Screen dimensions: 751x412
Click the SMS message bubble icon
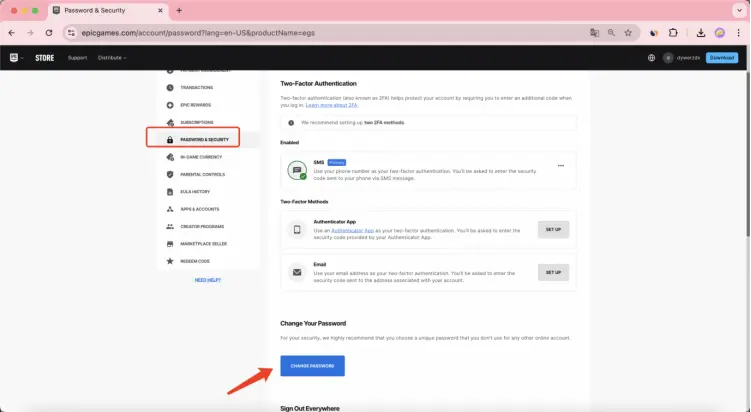tap(297, 170)
